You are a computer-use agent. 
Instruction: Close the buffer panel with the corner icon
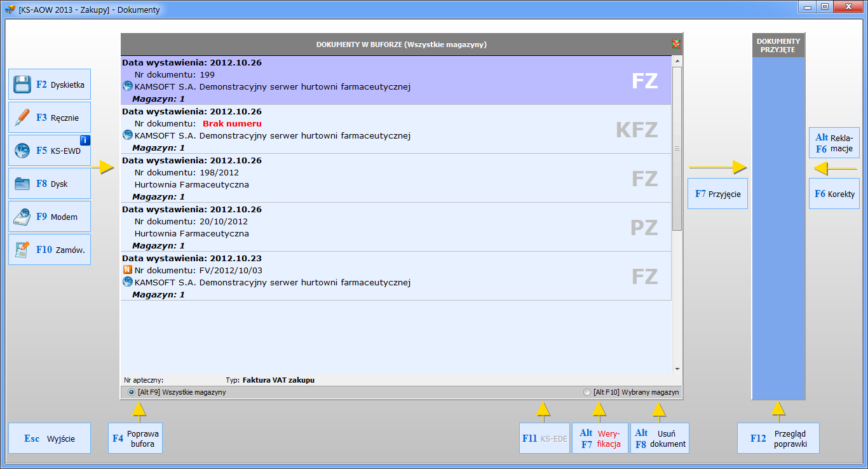point(676,44)
